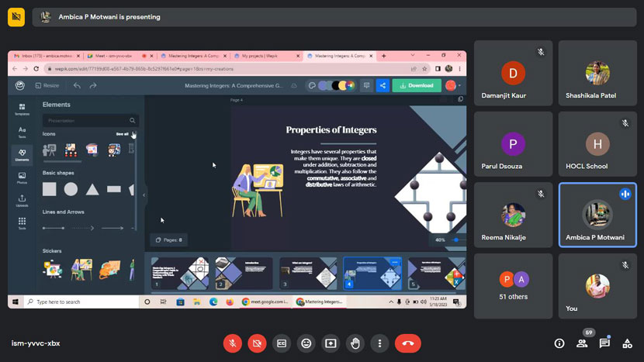
Task: Expand Icons section with See all
Action: (122, 134)
